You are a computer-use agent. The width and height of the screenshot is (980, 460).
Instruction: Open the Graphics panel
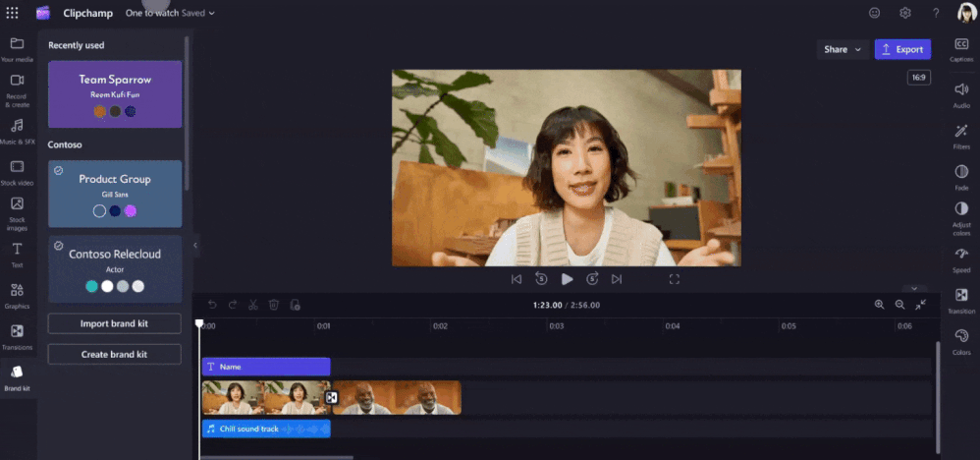point(17,296)
